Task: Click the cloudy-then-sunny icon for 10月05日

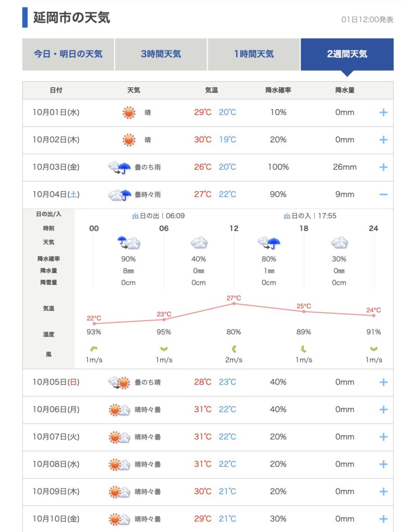Action: 119,382
